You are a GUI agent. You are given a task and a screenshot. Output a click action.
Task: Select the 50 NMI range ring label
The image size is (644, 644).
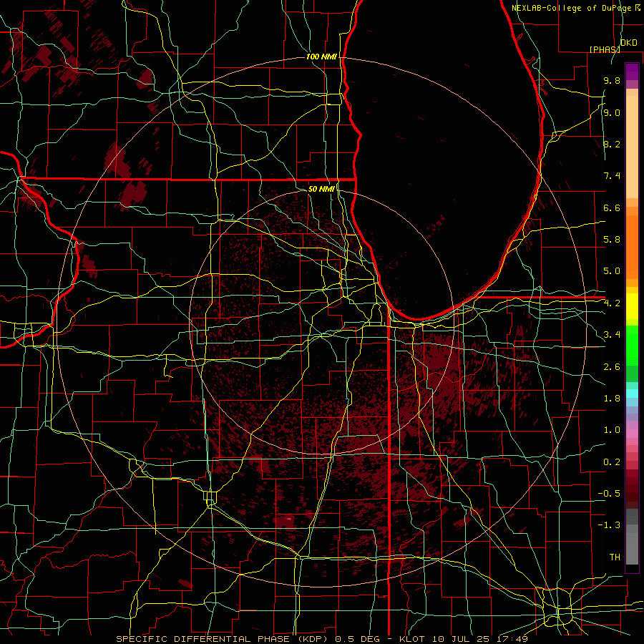(321, 189)
